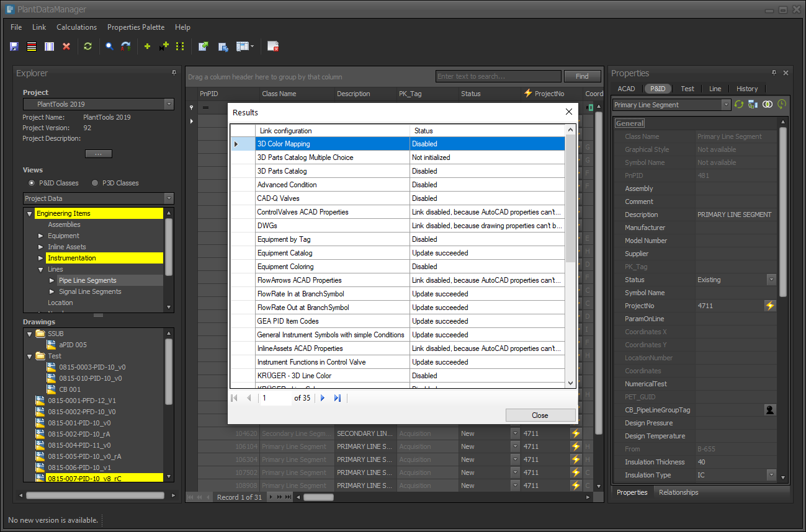This screenshot has height=532, width=806.
Task: Go to next page in Results pager
Action: [x=323, y=398]
